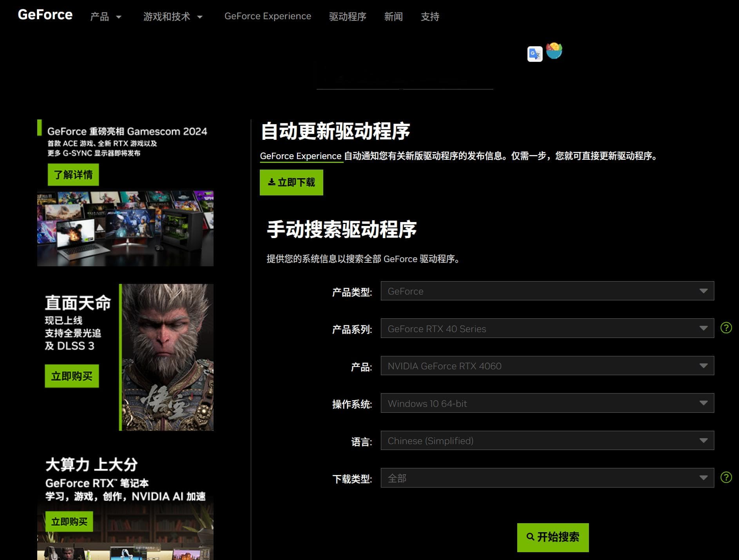Screen dimensions: 739x560
Task: Expand the 产品 RTX 4060 dropdown
Action: [x=547, y=366]
